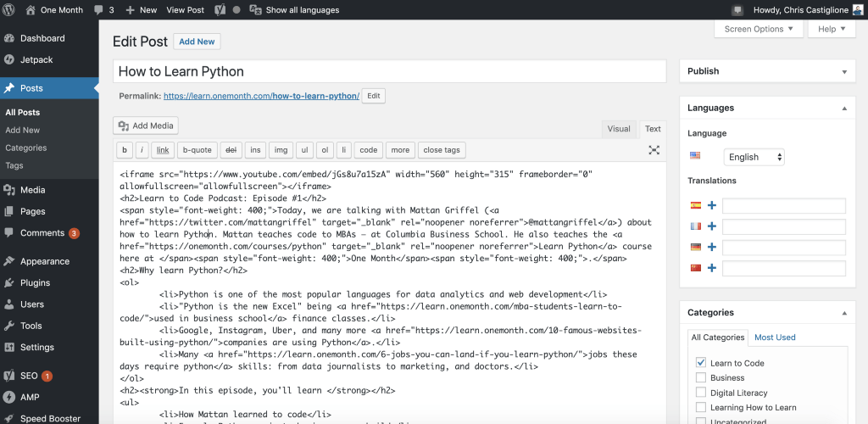This screenshot has width=868, height=424.
Task: Add a Chinese translation with plus icon
Action: (x=712, y=268)
